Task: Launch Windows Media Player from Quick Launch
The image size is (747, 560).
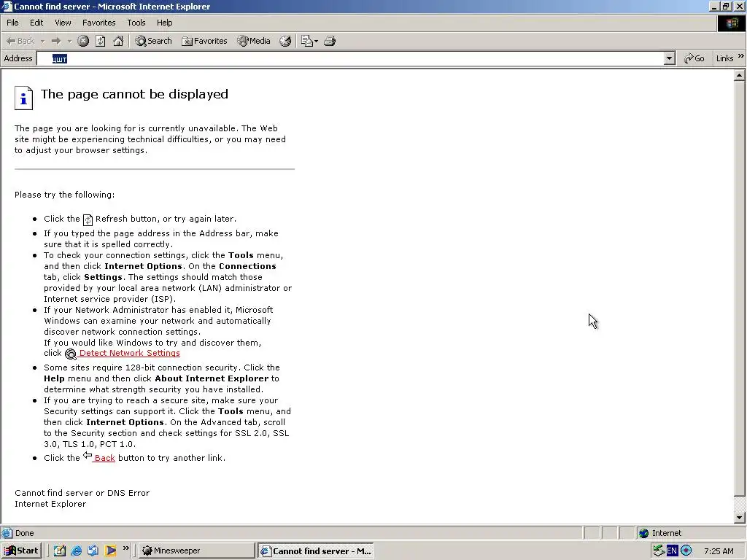Action: click(x=110, y=551)
